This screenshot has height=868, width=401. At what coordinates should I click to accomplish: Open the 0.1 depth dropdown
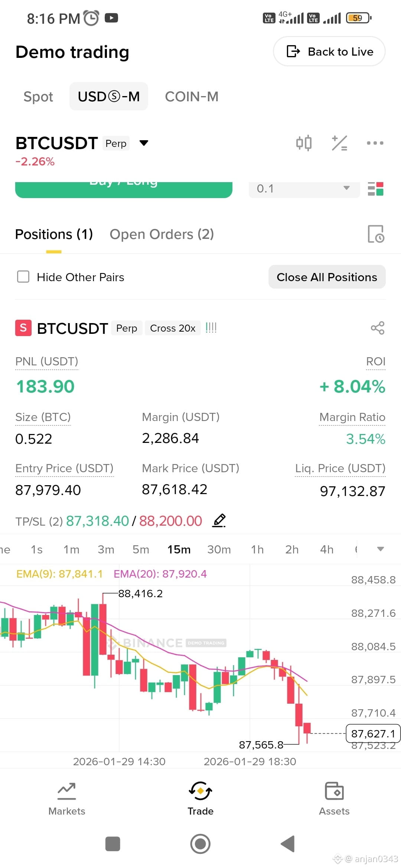click(x=304, y=189)
